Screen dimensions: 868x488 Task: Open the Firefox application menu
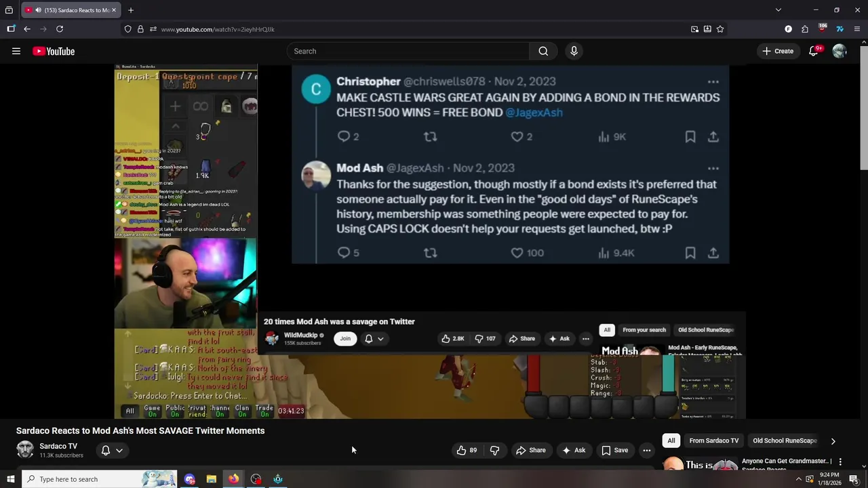point(857,29)
